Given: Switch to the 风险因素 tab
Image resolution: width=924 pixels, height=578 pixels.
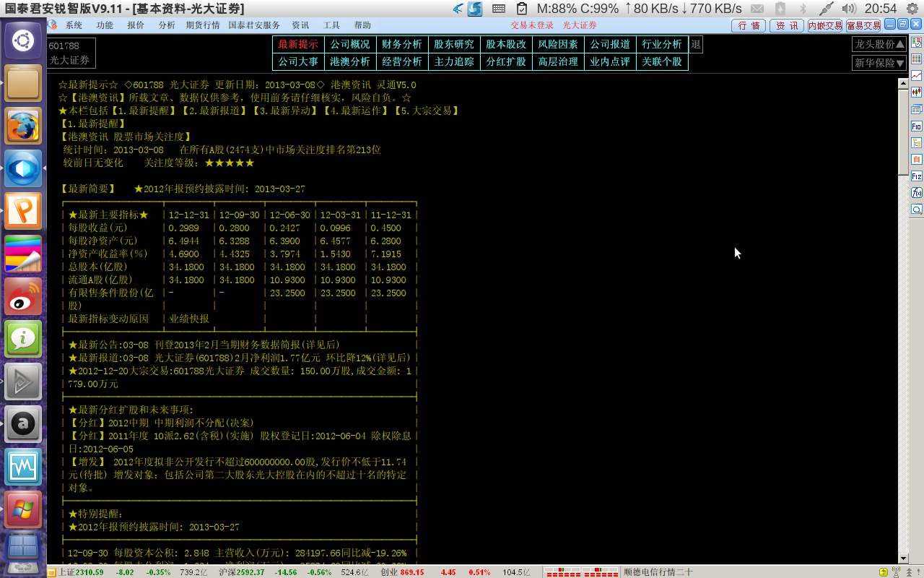Looking at the screenshot, I should 558,45.
